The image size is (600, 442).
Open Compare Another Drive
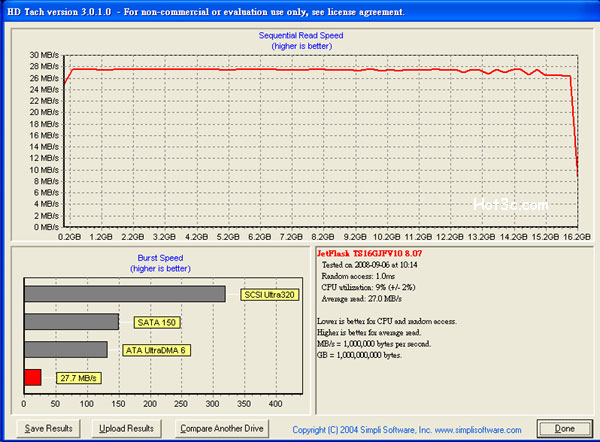(x=221, y=428)
